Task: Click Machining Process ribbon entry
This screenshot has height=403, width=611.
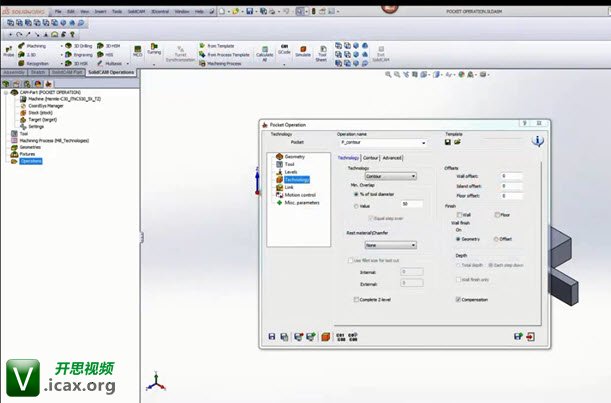Action: (x=220, y=64)
